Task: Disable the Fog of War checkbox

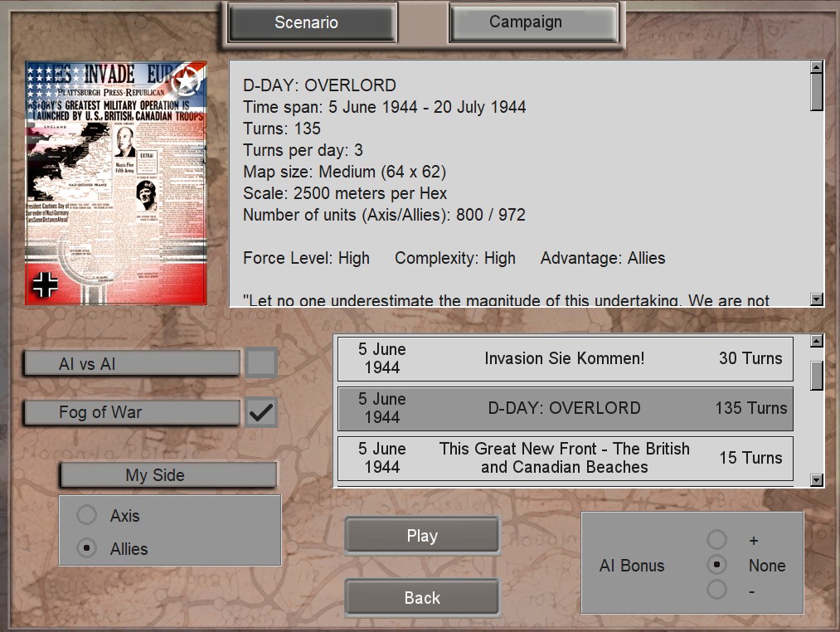Action: point(261,412)
